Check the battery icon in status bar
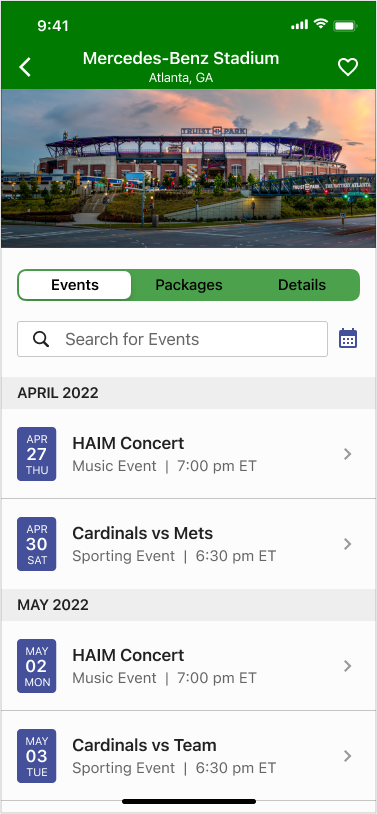The image size is (377, 814). click(345, 25)
